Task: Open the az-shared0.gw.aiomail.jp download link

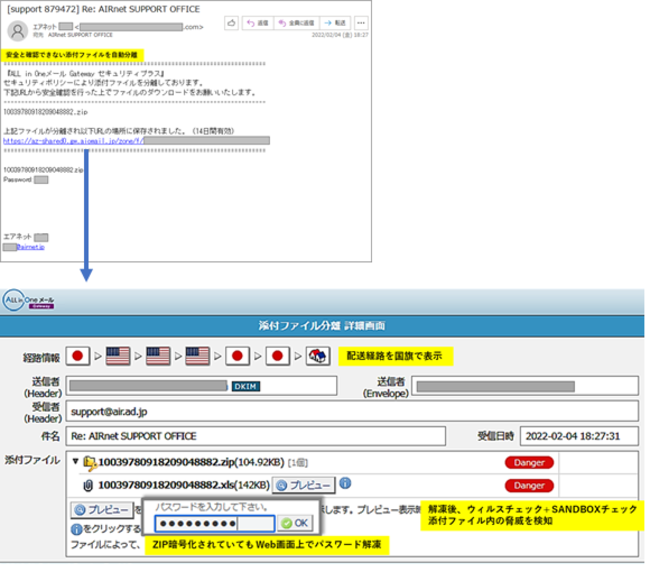Action: [x=74, y=141]
